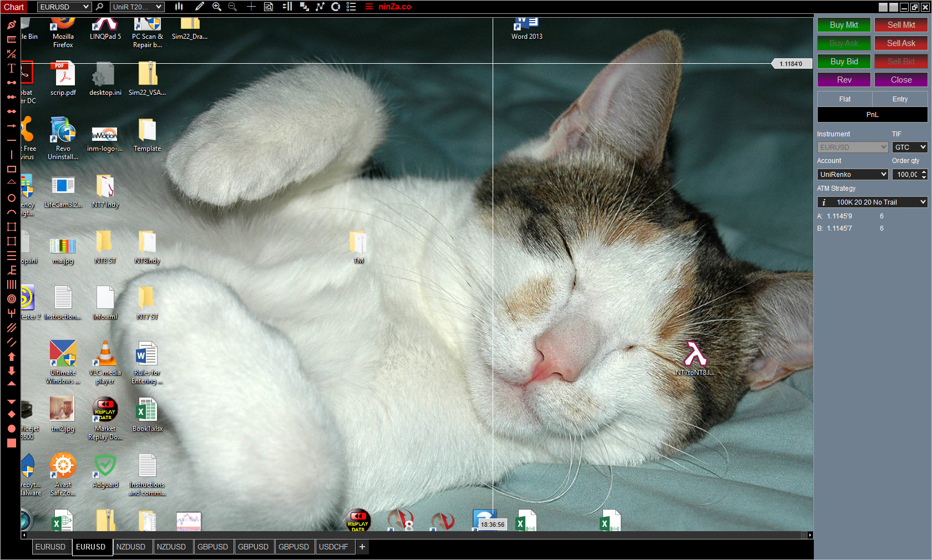The image size is (932, 560).
Task: Click the purple Close position button
Action: pyautogui.click(x=901, y=80)
